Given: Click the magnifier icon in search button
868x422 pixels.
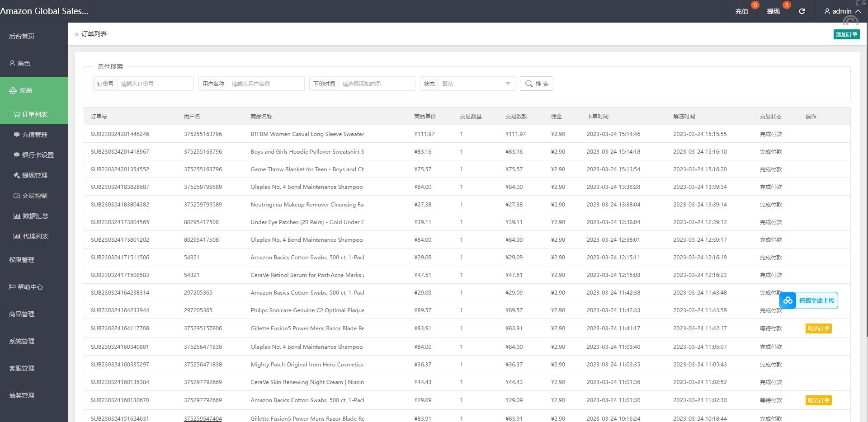Looking at the screenshot, I should point(528,84).
